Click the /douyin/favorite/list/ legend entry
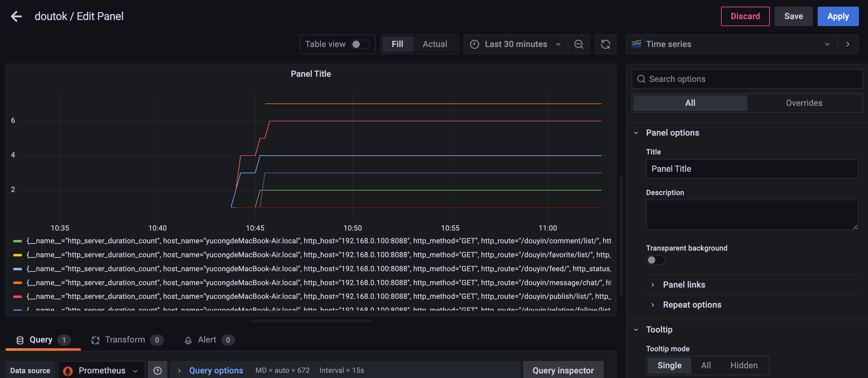 tap(319, 255)
